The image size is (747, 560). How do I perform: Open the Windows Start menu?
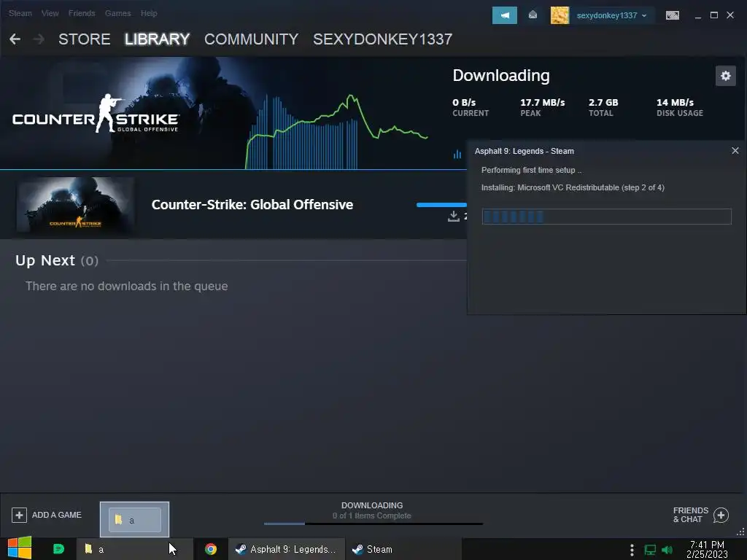click(20, 548)
